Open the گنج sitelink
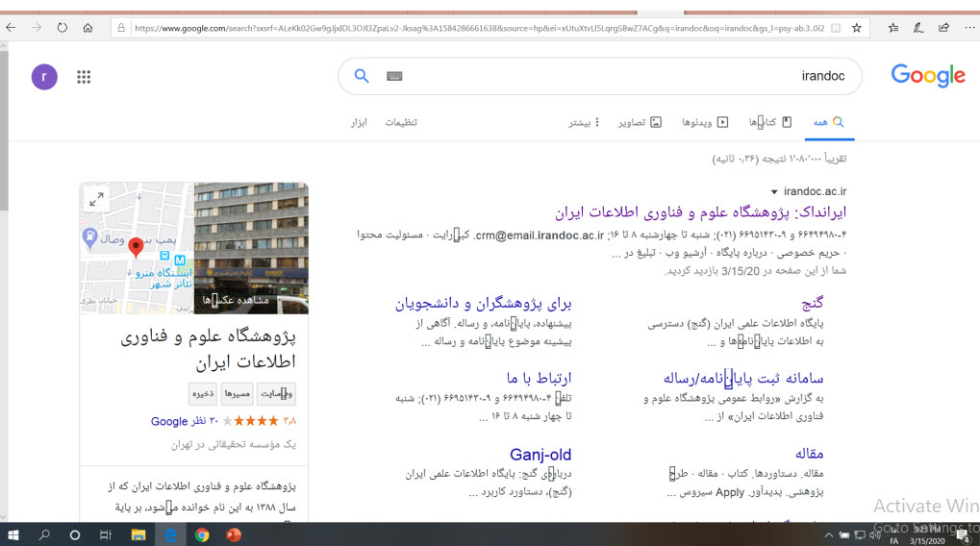Image resolution: width=980 pixels, height=546 pixels. [813, 304]
